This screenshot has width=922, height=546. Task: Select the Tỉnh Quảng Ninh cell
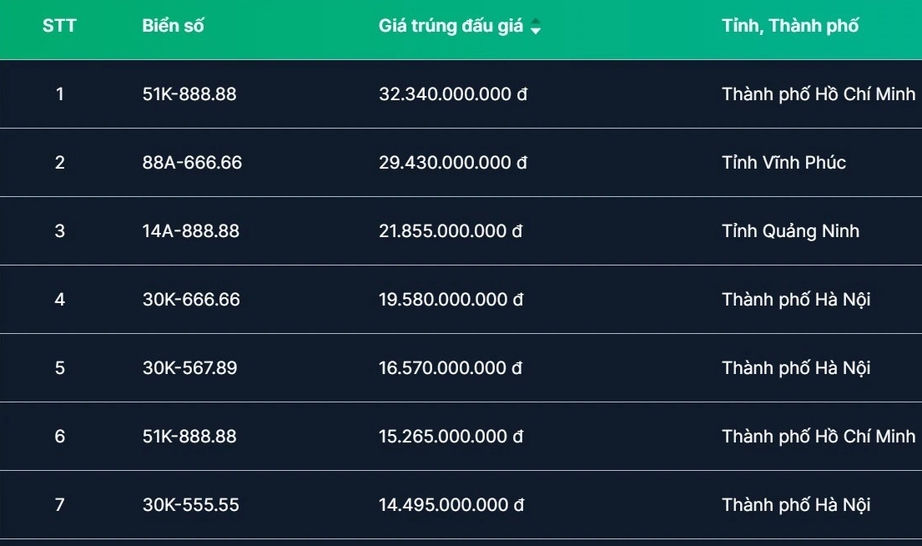pos(790,231)
